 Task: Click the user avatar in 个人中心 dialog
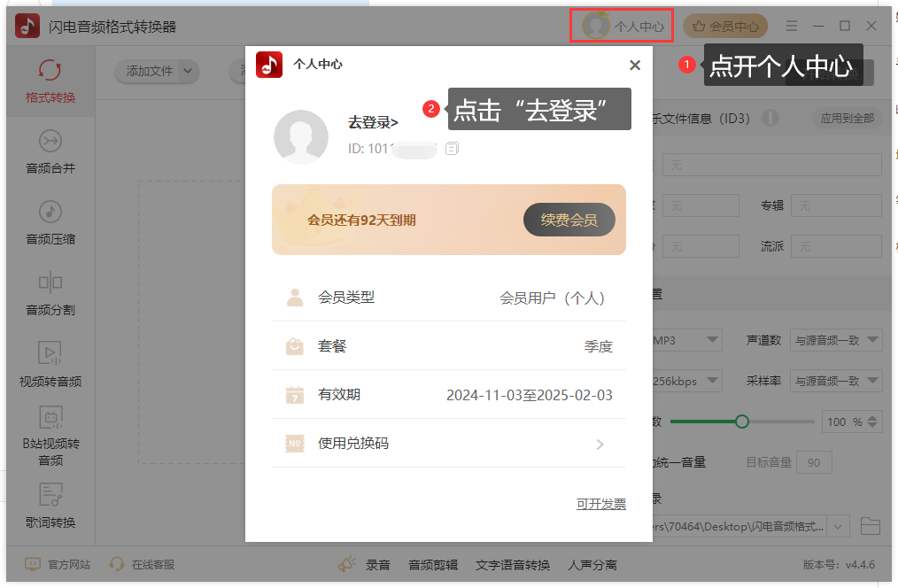301,137
